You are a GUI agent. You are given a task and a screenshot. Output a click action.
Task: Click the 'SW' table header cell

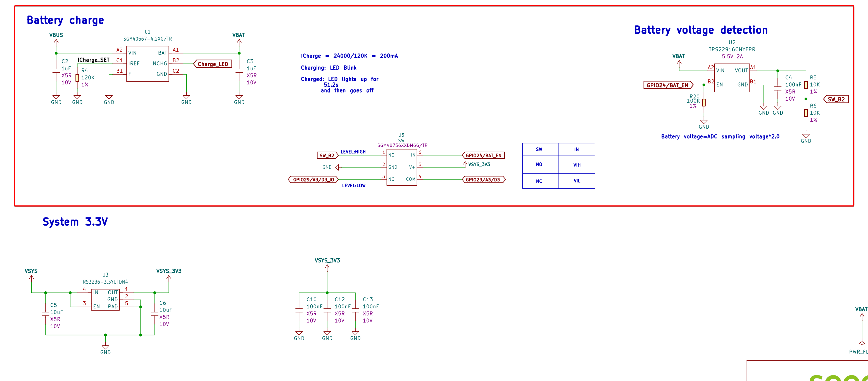tap(541, 149)
